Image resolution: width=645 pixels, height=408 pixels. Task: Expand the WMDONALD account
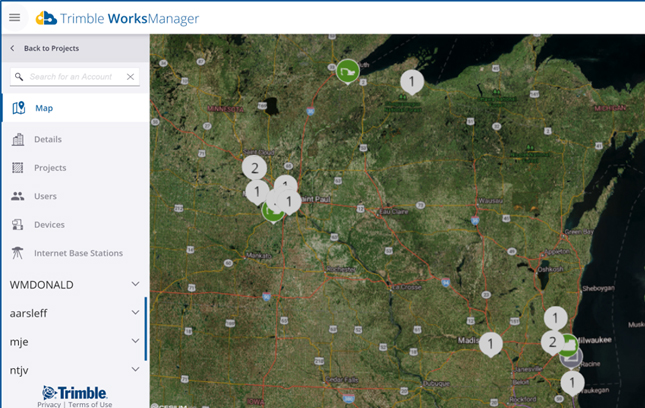135,285
